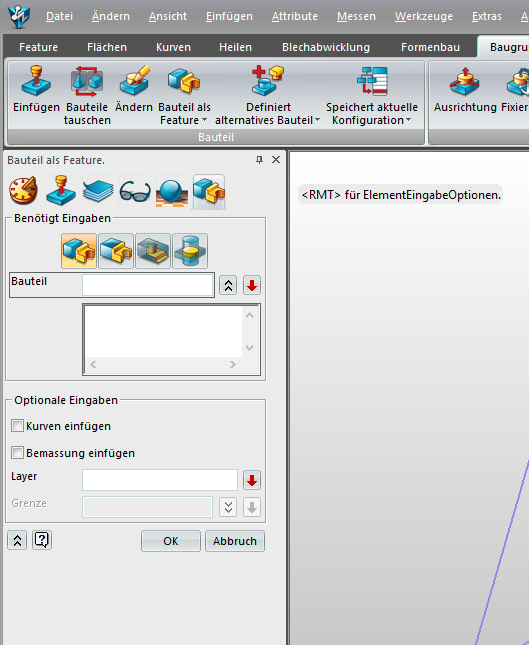Pin the Bauteil als Feature panel
Viewport: 529px width, 645px height.
point(259,160)
